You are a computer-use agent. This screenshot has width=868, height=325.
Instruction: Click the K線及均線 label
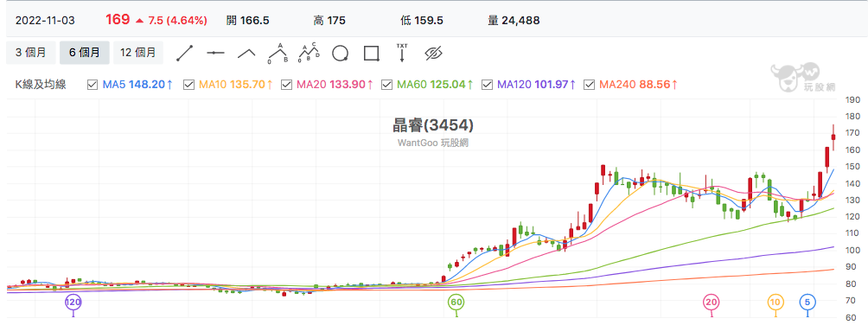click(x=41, y=85)
